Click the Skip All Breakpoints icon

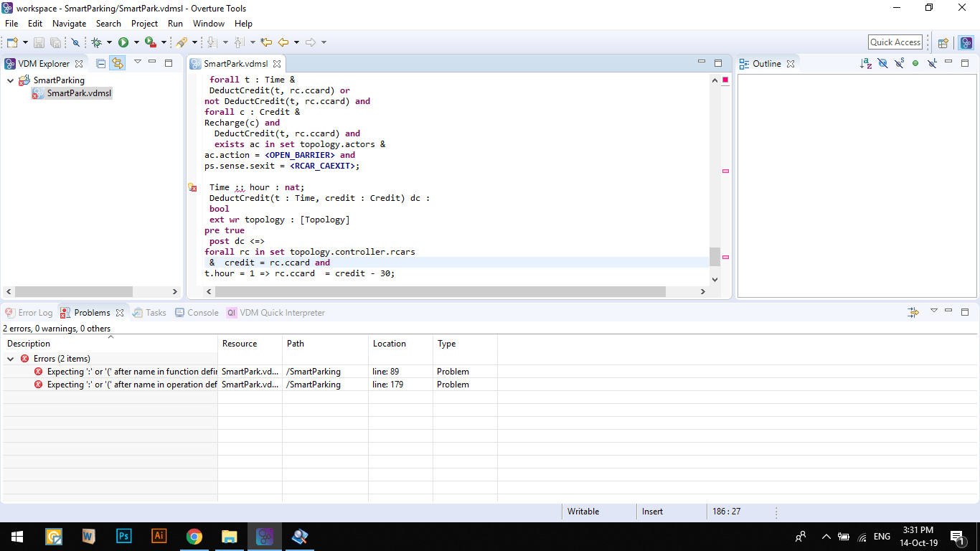click(75, 42)
